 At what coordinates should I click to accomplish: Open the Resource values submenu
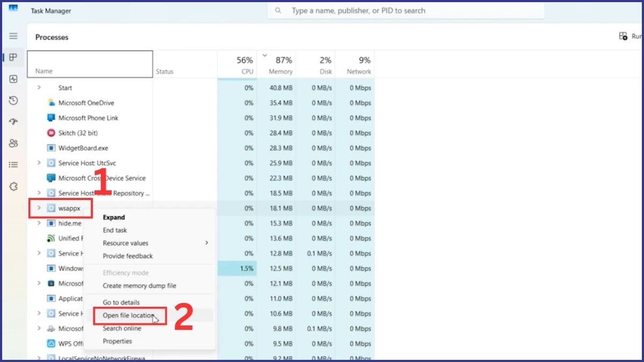point(126,243)
